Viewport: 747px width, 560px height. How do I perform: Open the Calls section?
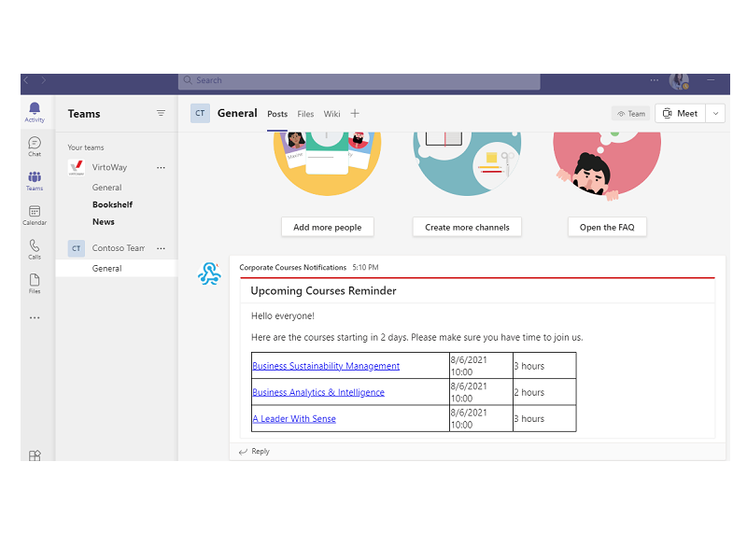point(35,249)
